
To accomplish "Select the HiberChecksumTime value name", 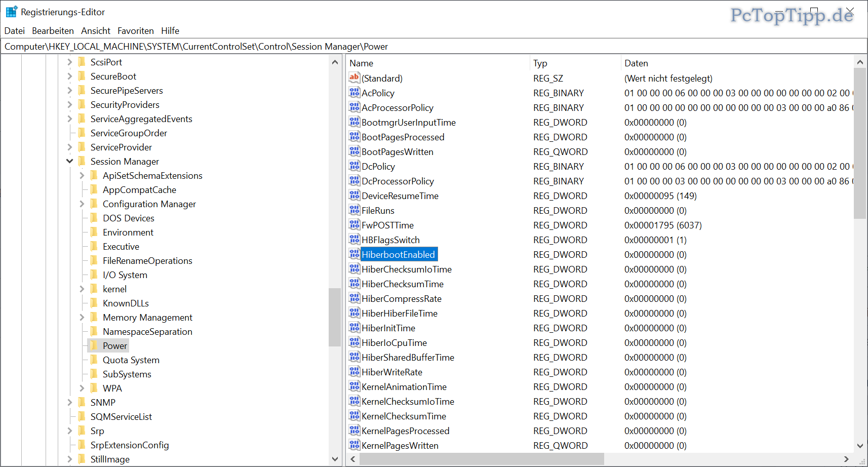I will (403, 284).
